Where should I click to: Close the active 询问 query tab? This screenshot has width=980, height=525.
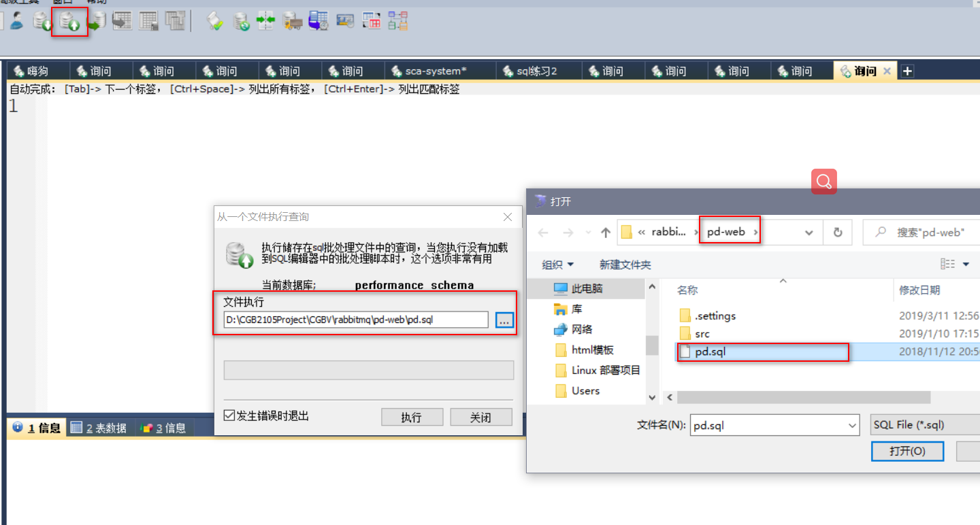click(887, 71)
